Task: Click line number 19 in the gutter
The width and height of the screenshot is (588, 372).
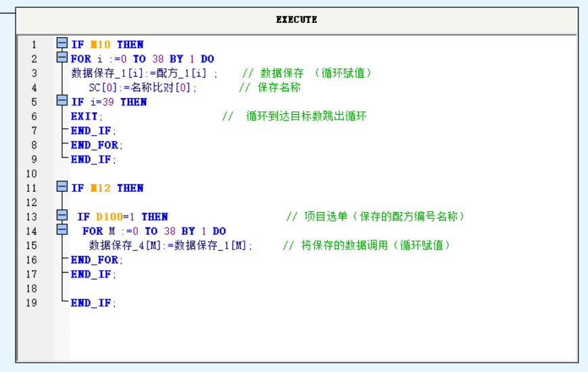Action: [x=32, y=302]
